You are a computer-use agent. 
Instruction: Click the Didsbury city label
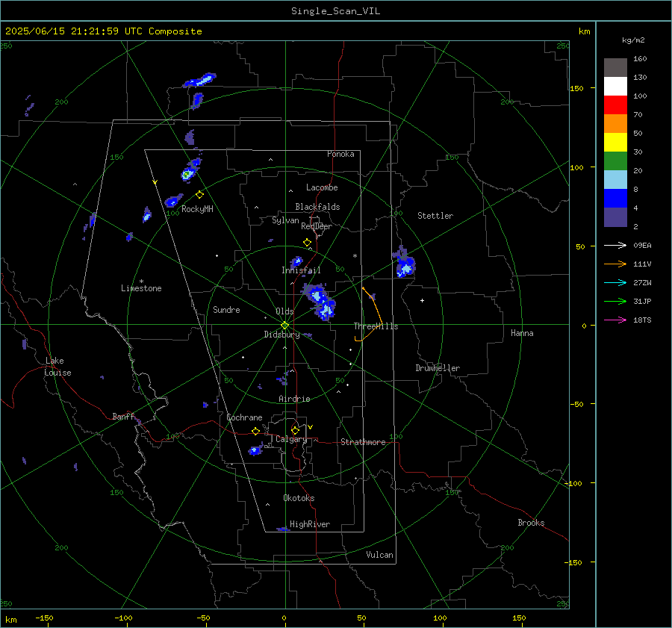coord(281,335)
